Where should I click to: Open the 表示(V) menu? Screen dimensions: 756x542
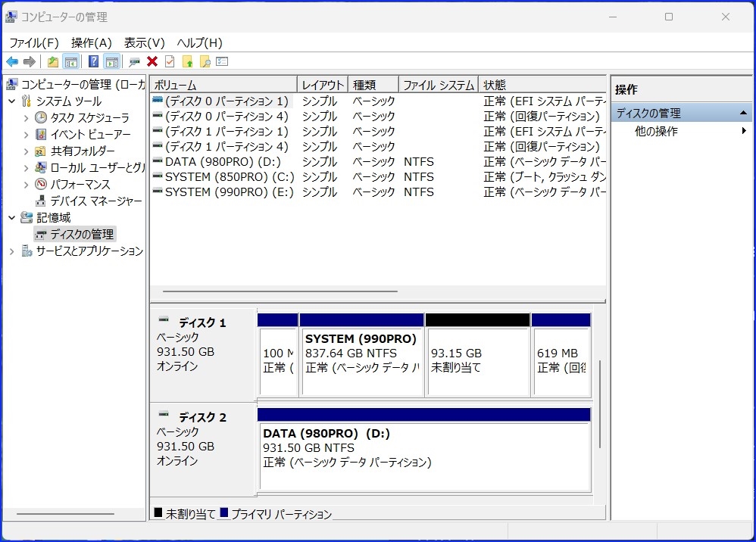click(144, 43)
